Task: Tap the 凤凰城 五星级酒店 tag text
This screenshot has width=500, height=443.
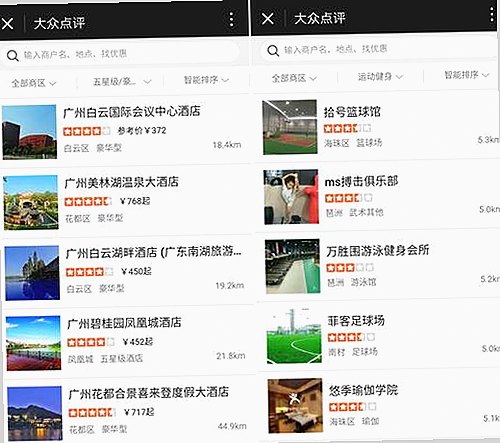Action: click(105, 359)
